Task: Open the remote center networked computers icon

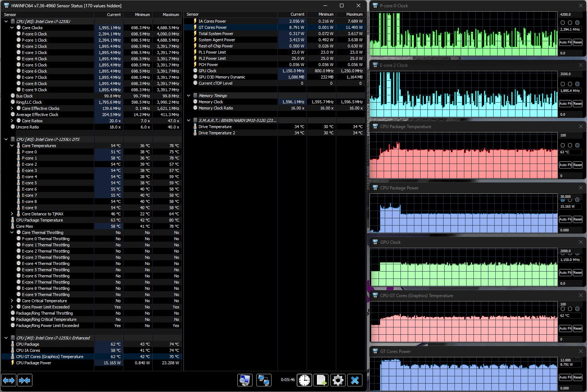Action: point(264,380)
